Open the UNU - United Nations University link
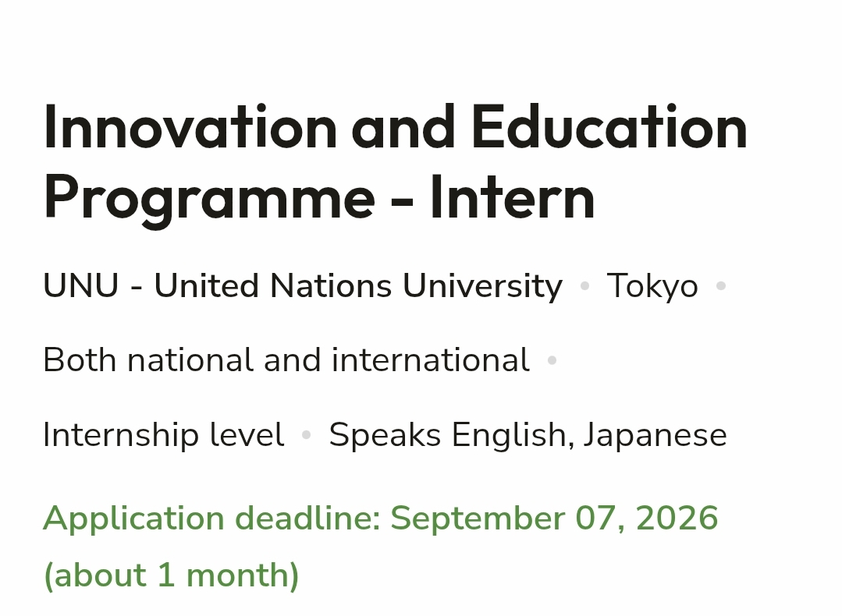Screen dimensions: 842x616 (303, 286)
